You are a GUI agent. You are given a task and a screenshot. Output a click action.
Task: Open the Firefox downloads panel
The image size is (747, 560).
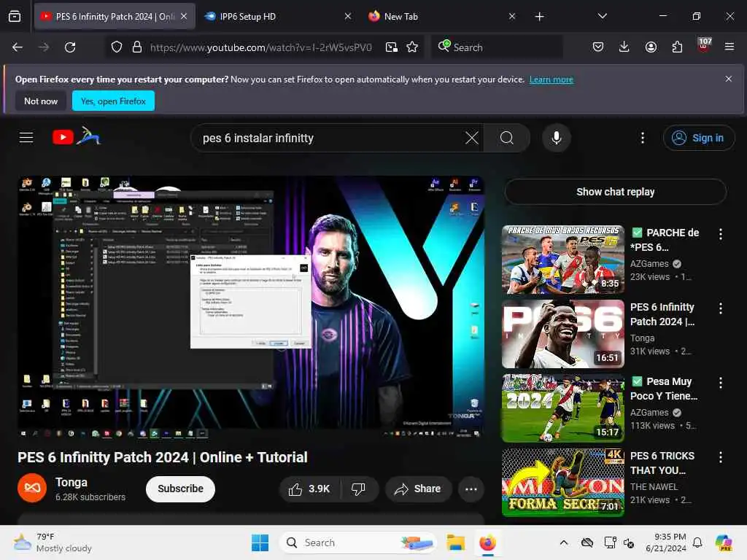click(624, 47)
